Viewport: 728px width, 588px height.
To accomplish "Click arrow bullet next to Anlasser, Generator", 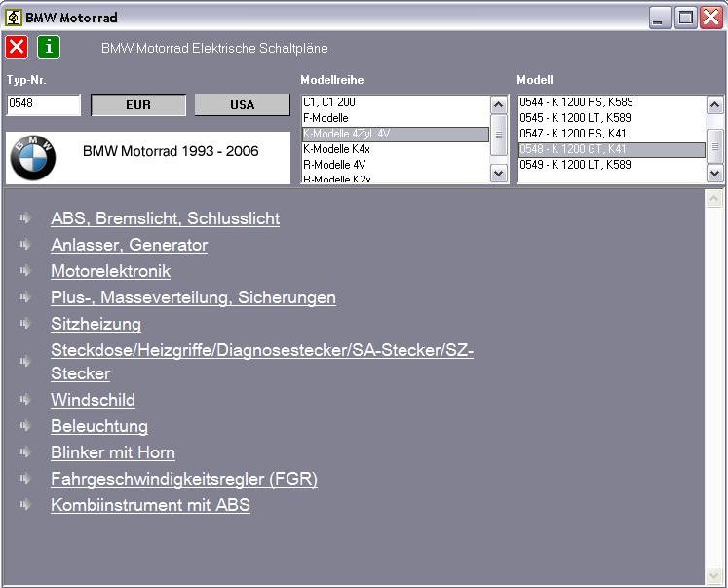I will (24, 245).
